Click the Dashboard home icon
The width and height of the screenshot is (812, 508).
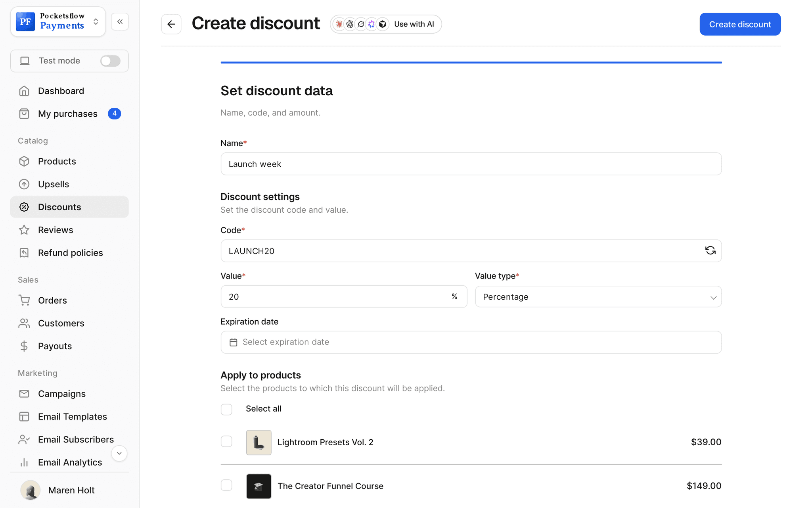(x=24, y=91)
